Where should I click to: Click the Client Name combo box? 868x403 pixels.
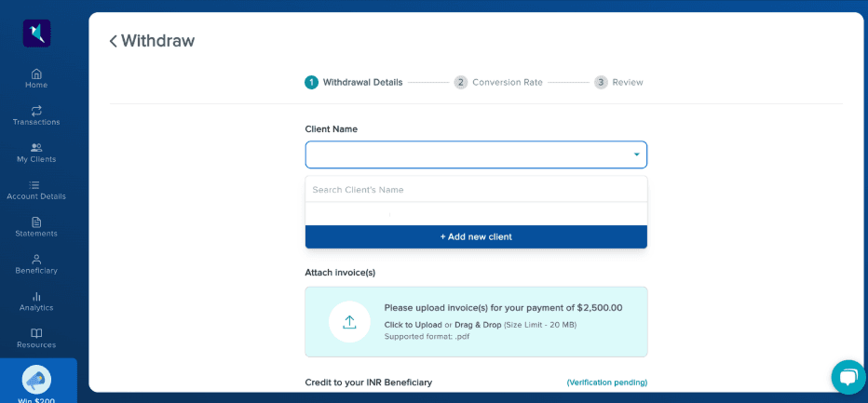point(466,154)
